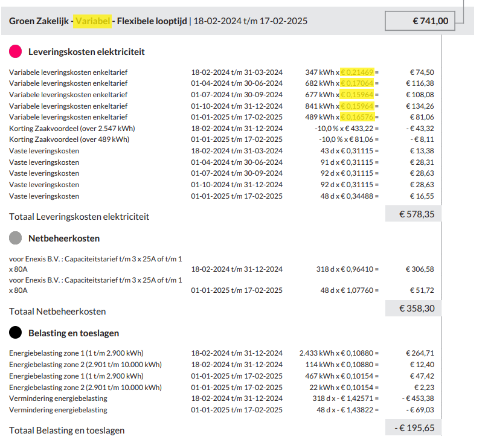Viewport: 488px width, 448px height.
Task: Click the Totaal Belasting en toeslagen label
Action: click(67, 430)
